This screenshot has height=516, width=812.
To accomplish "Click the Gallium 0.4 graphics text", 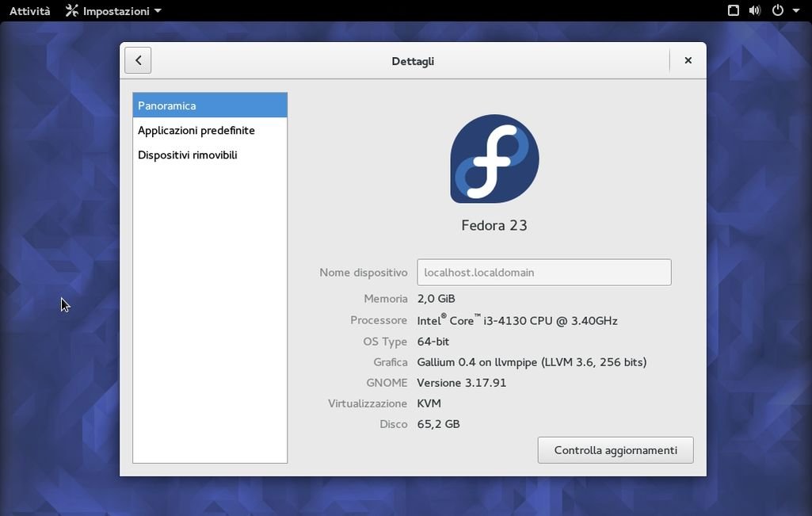I will (532, 362).
